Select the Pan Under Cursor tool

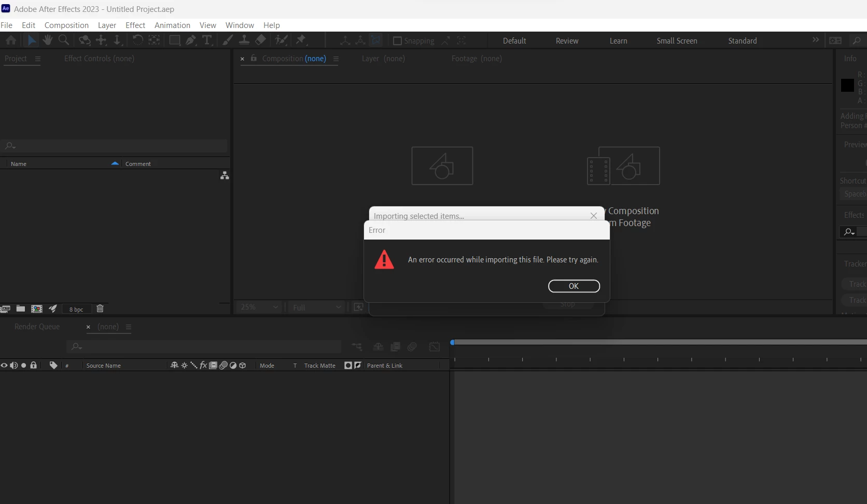click(101, 40)
